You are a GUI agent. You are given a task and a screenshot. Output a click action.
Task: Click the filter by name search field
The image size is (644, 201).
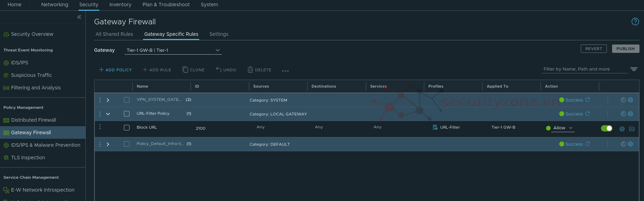(x=585, y=69)
